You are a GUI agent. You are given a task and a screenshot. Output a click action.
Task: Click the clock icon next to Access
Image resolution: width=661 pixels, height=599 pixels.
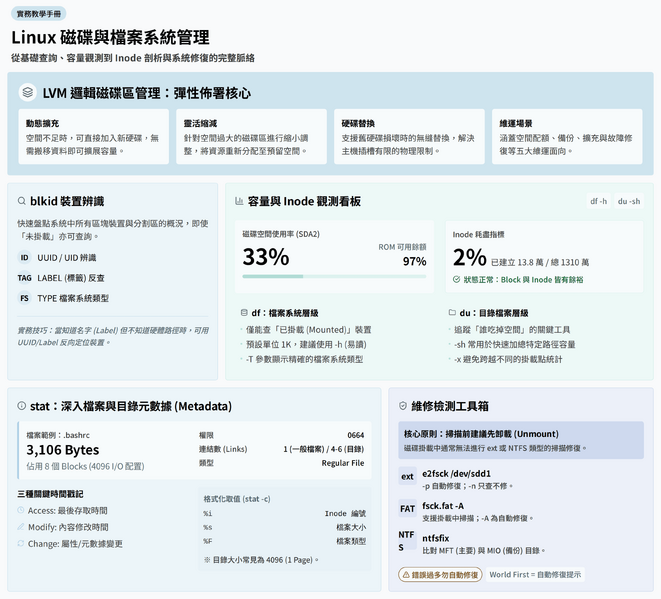tap(21, 510)
